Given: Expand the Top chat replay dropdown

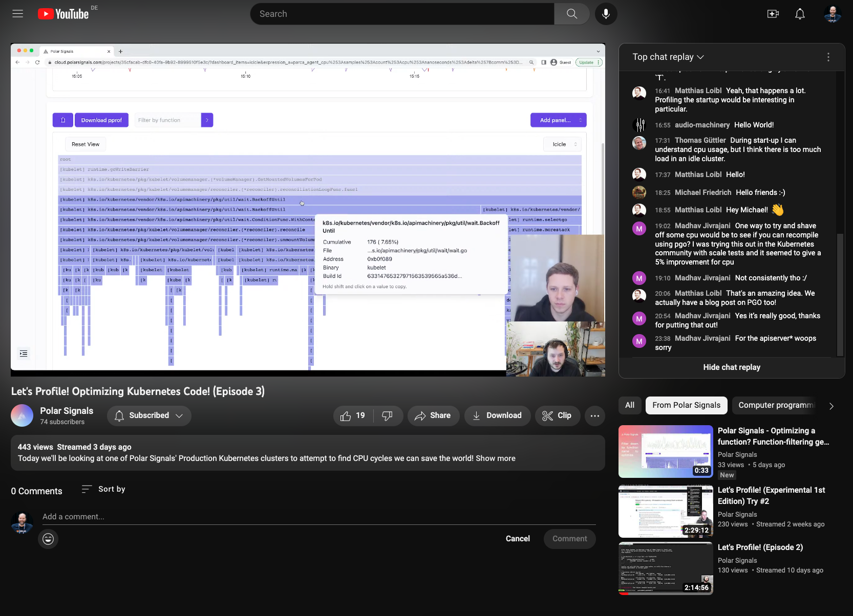Looking at the screenshot, I should pos(668,57).
